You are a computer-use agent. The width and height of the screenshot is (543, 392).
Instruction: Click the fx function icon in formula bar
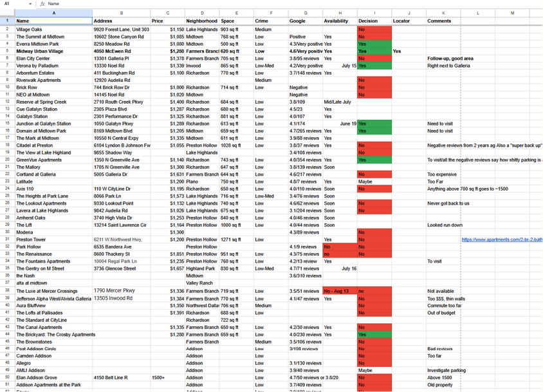click(42, 4)
